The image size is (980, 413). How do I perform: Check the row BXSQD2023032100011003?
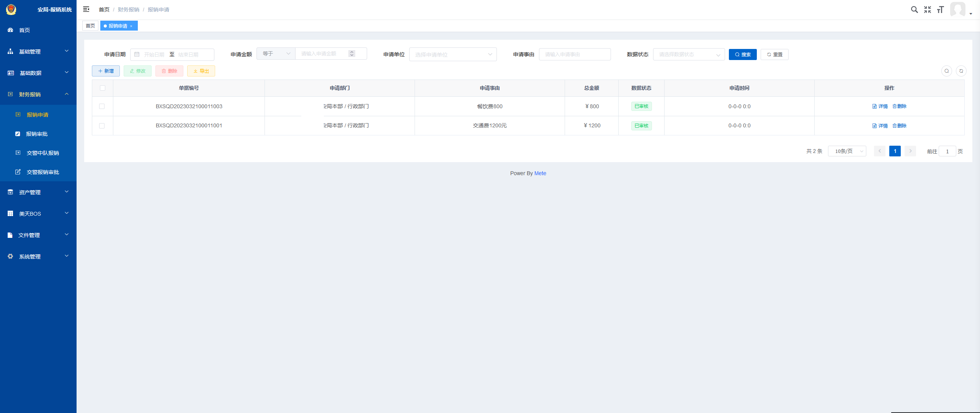[x=102, y=106]
